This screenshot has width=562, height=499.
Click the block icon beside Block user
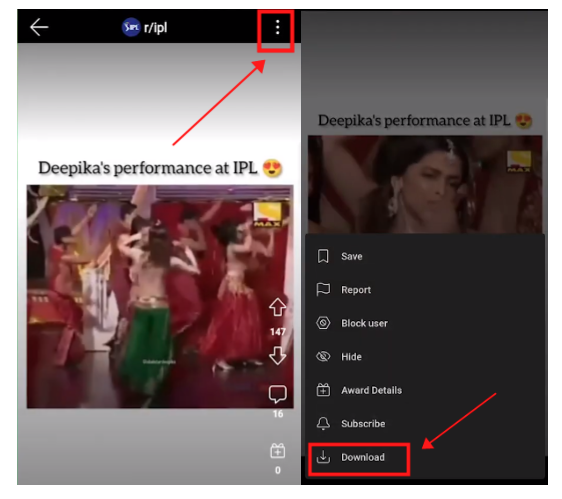point(323,323)
